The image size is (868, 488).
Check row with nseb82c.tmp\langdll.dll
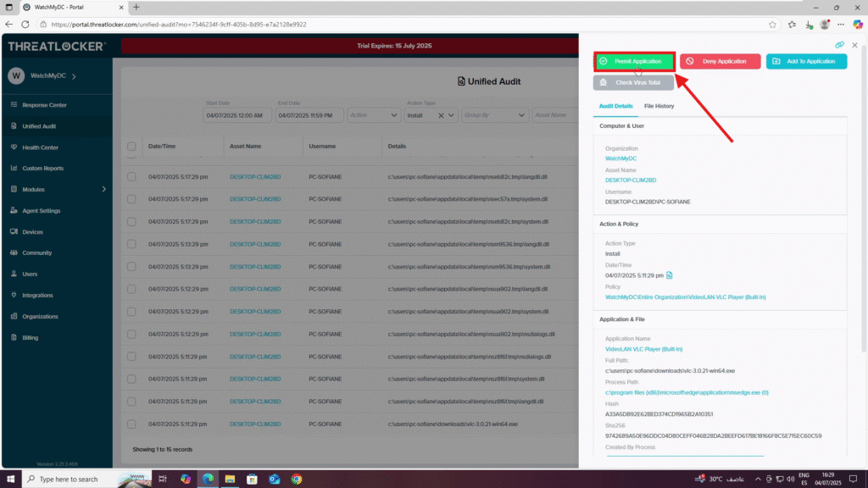[131, 177]
